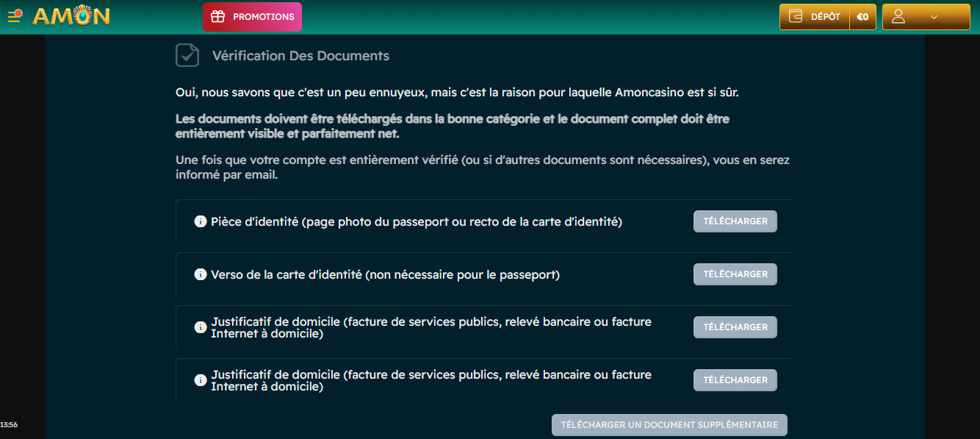Open the hamburger menu next to the AMON logo
The height and width of the screenshot is (439, 980).
coord(14,16)
